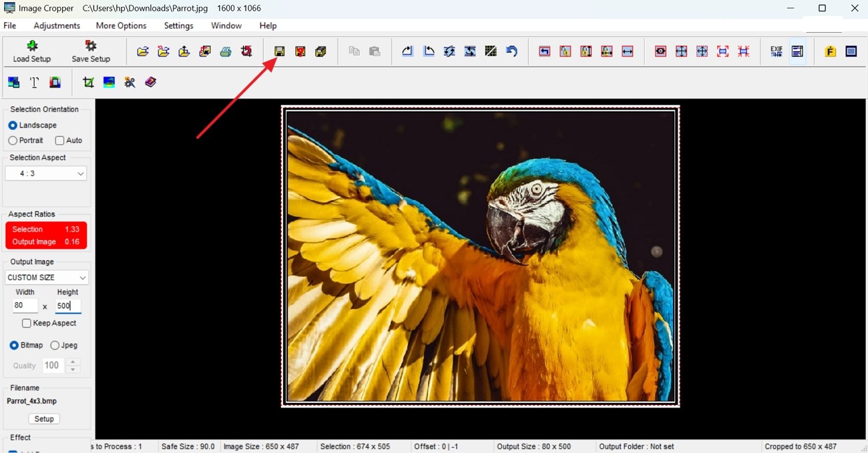
Task: Click the output Width field
Action: (x=25, y=306)
